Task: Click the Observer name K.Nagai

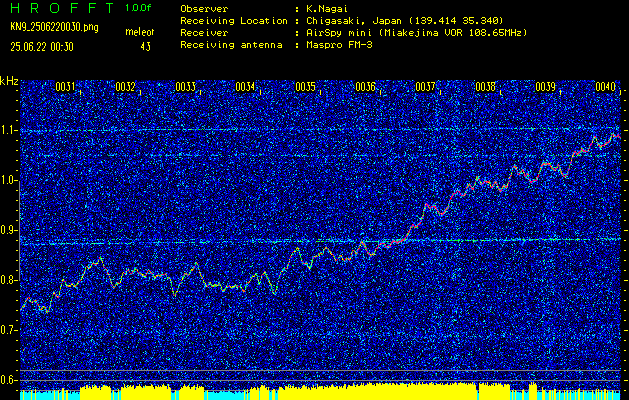Action: (x=326, y=8)
